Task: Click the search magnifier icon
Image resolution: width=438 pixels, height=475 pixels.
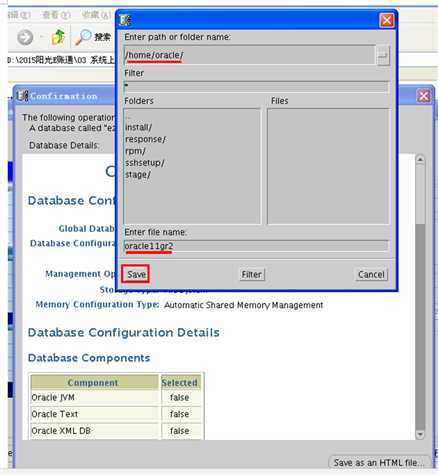Action: click(83, 37)
